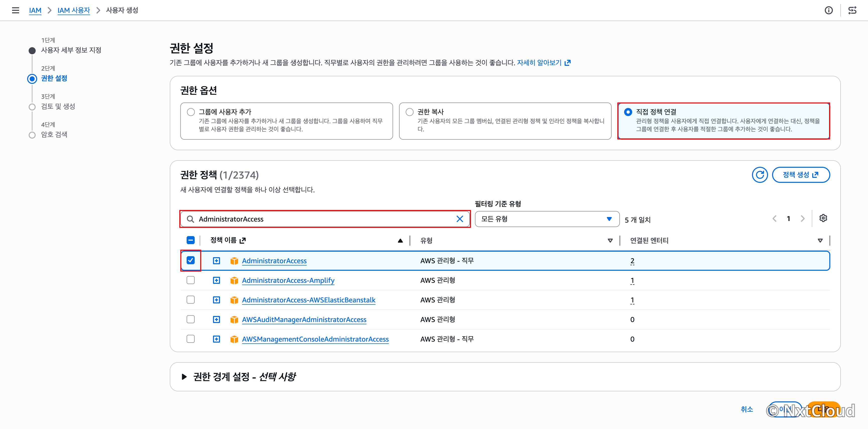868x429 pixels.
Task: Uncheck the AdministratorAccess policy checkbox
Action: coord(190,260)
